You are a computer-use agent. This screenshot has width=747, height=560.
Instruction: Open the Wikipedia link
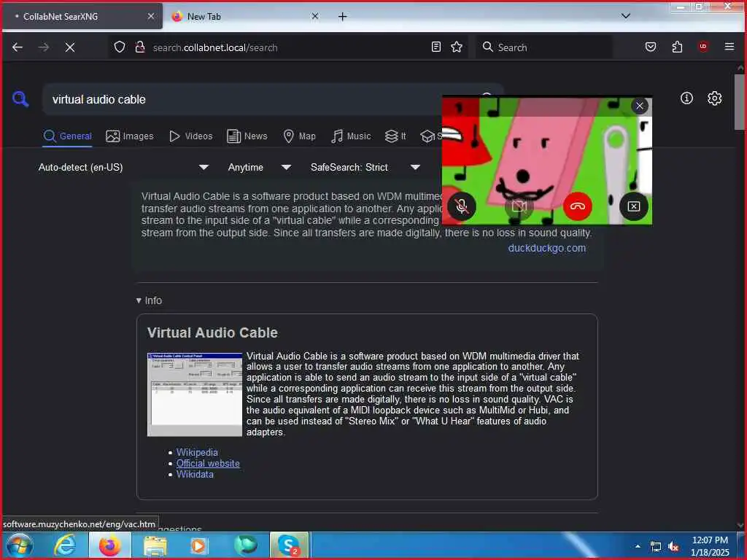(x=197, y=452)
